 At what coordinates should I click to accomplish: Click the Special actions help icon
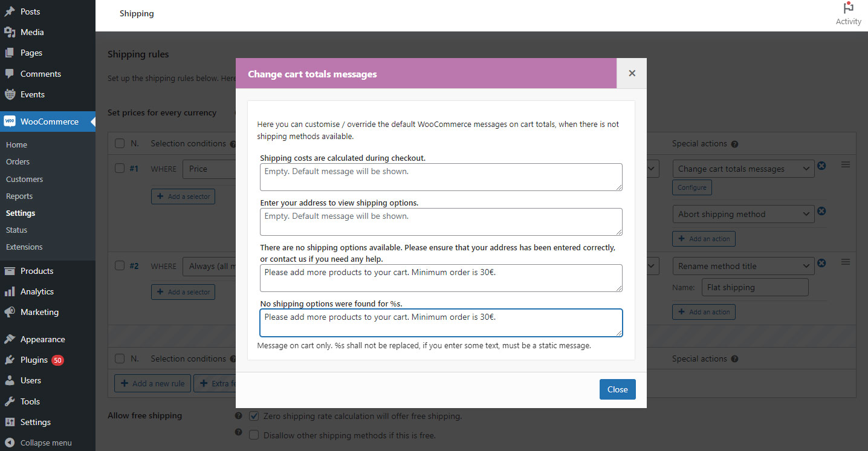[x=734, y=143]
